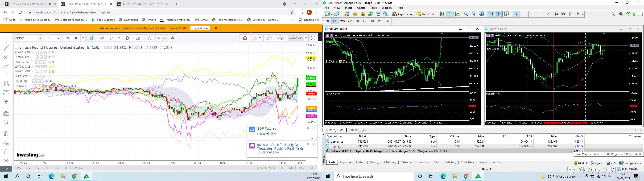
Task: Toggle log scale at chart bottom
Action: [291, 168]
